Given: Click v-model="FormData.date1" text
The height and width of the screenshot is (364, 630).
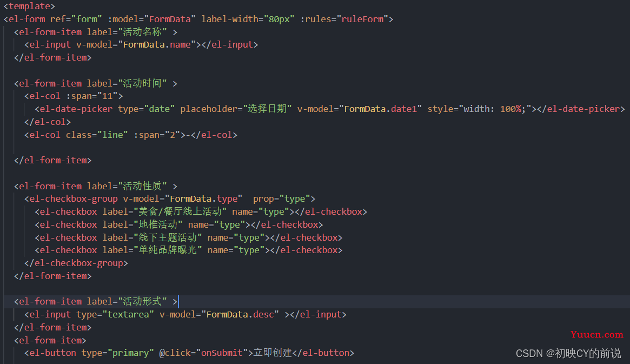Looking at the screenshot, I should coord(360,109).
